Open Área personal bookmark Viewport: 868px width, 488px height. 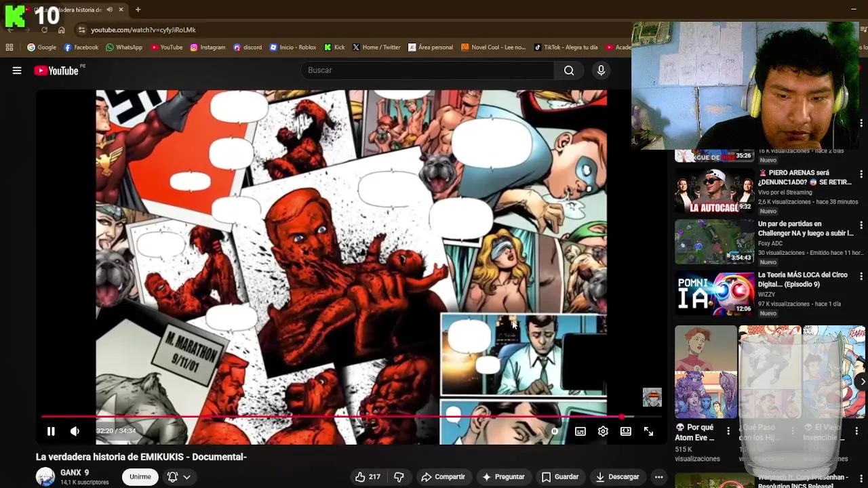431,47
